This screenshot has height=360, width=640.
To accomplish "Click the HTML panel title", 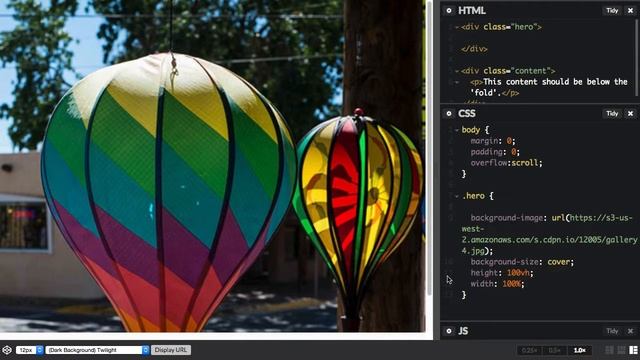I will point(472,11).
